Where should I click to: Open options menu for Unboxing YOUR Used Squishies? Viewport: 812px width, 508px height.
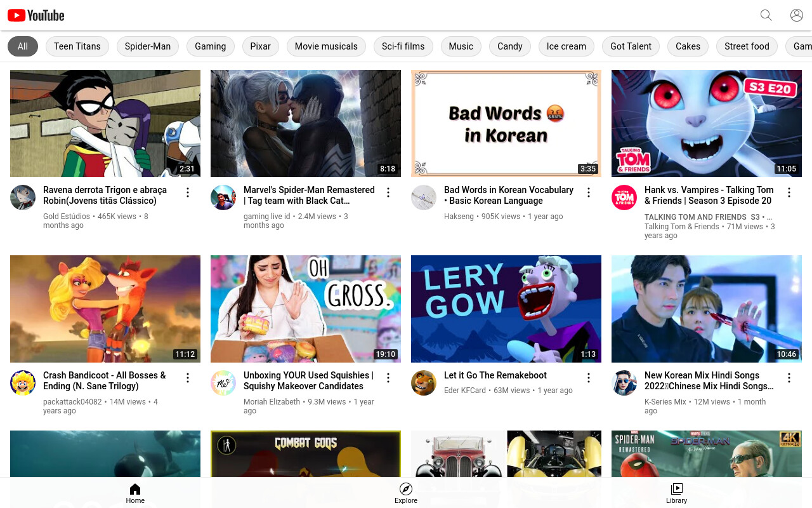(x=388, y=378)
